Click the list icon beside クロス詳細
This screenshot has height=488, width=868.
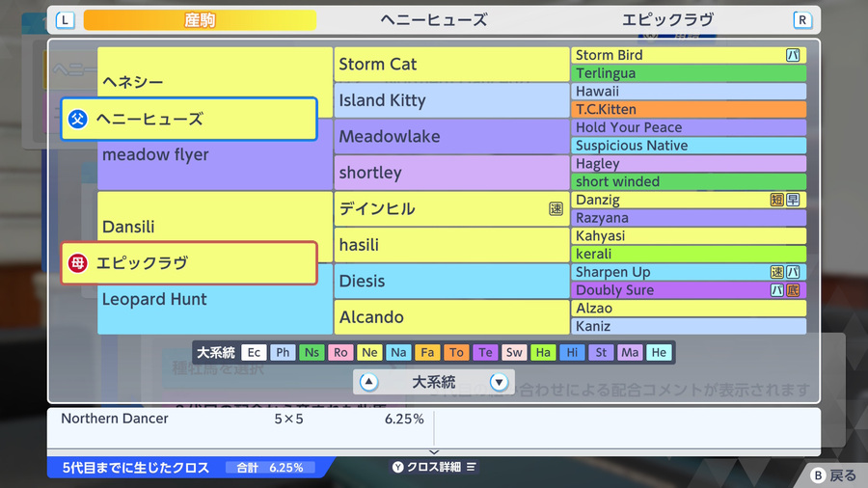(x=471, y=467)
